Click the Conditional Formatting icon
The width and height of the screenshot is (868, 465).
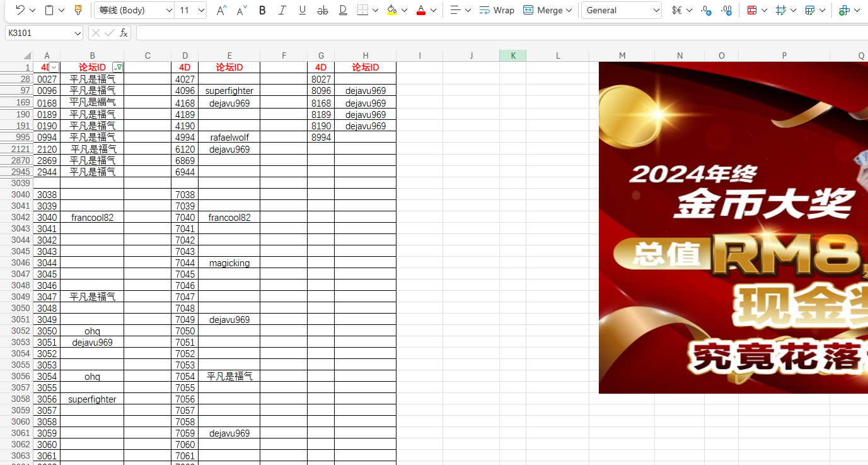[753, 10]
